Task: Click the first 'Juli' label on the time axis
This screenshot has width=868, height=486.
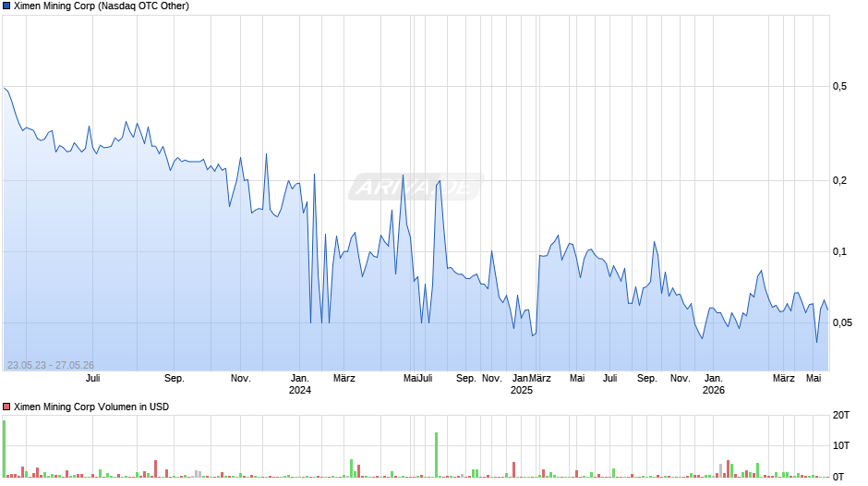Action: click(x=93, y=379)
